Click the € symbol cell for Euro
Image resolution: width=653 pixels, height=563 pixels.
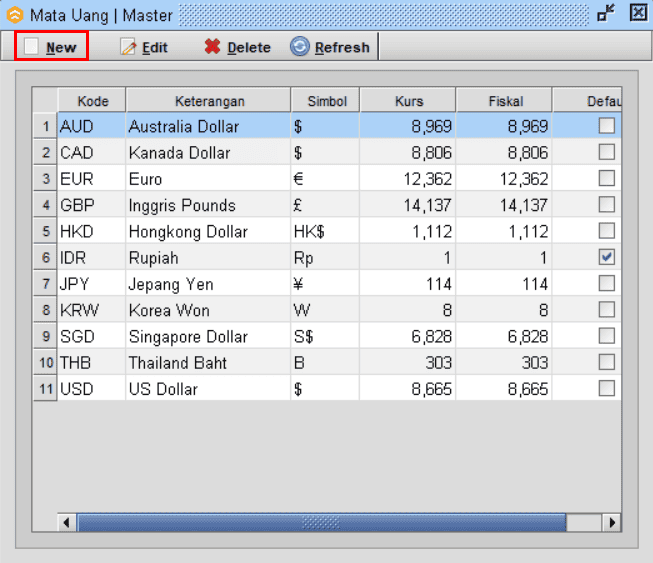[x=325, y=178]
